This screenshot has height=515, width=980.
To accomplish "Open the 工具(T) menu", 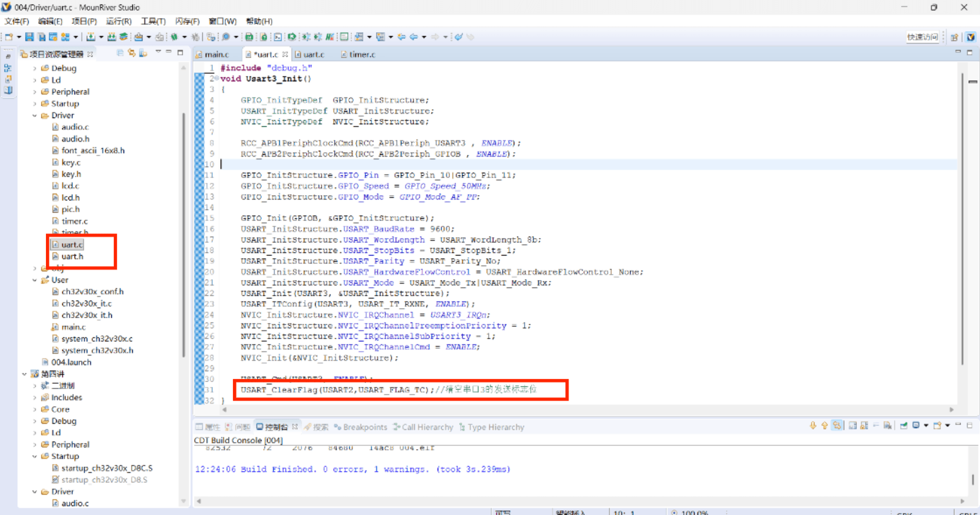I will click(x=153, y=21).
